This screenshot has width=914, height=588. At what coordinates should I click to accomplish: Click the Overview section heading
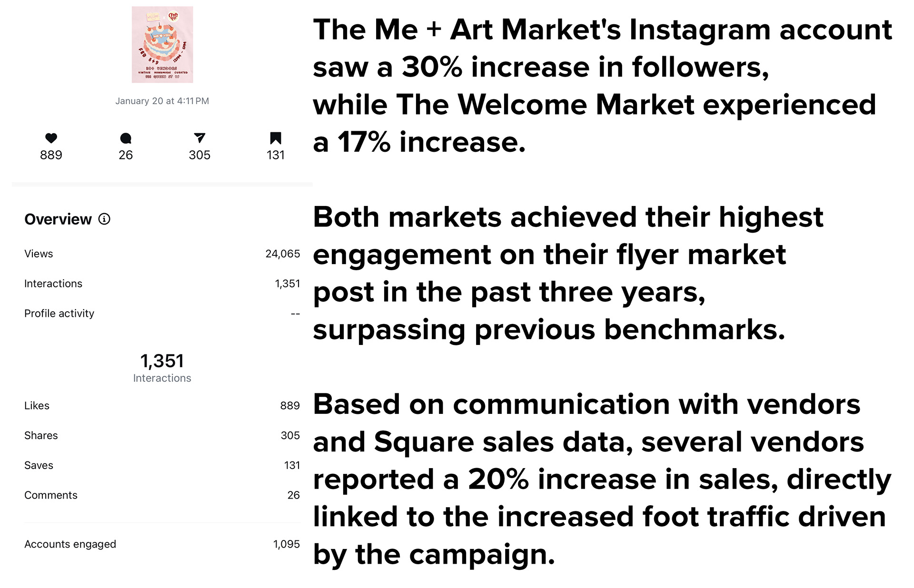click(x=58, y=219)
